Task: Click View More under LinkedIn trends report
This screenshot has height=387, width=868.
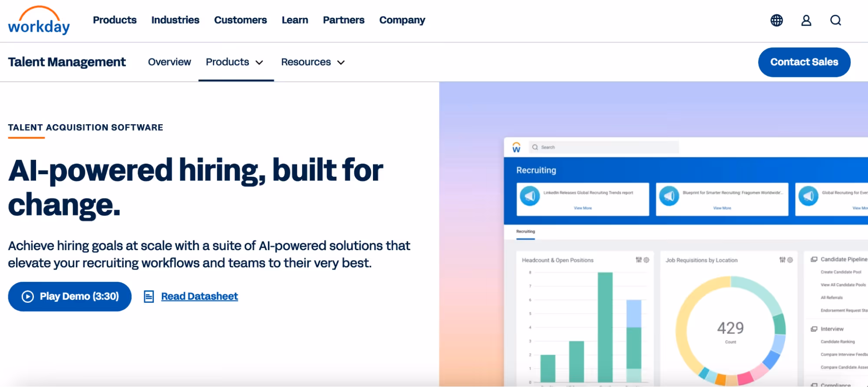Action: coord(583,208)
